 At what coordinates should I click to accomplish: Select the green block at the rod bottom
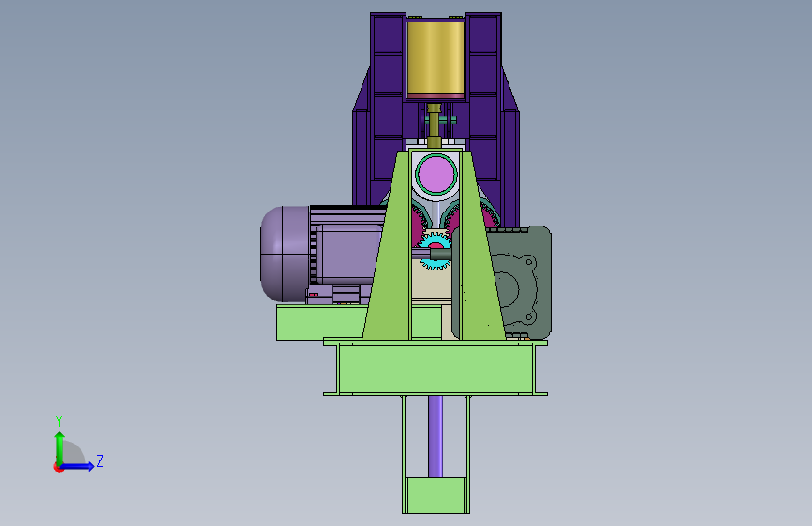pos(436,495)
